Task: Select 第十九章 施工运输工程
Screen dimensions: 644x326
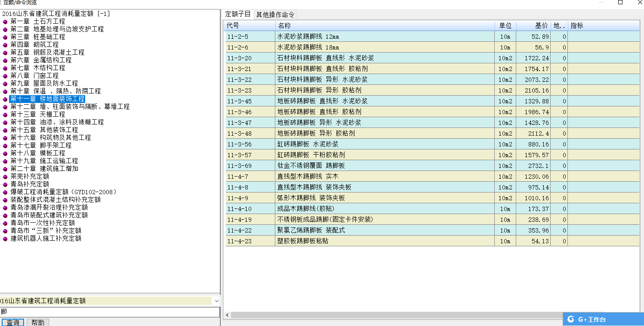Action: [44, 161]
